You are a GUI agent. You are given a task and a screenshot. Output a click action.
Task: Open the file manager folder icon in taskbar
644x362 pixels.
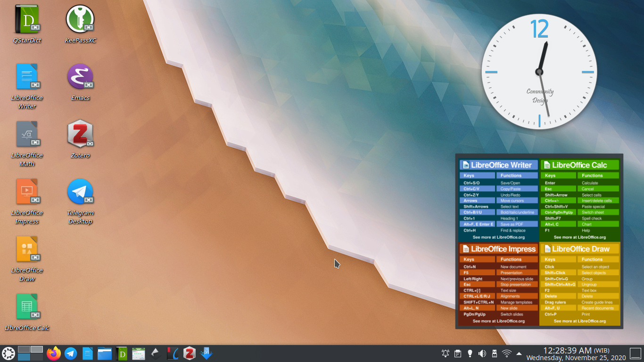(105, 354)
